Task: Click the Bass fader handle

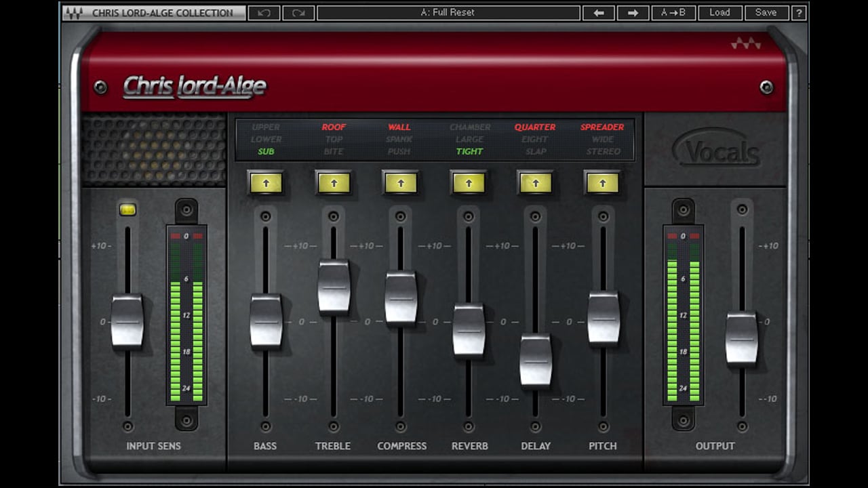Action: pyautogui.click(x=266, y=321)
